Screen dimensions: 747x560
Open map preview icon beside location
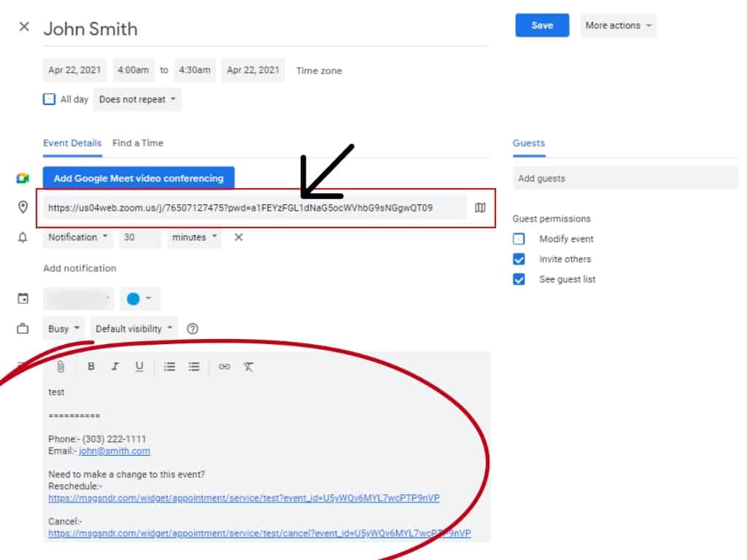(x=480, y=208)
